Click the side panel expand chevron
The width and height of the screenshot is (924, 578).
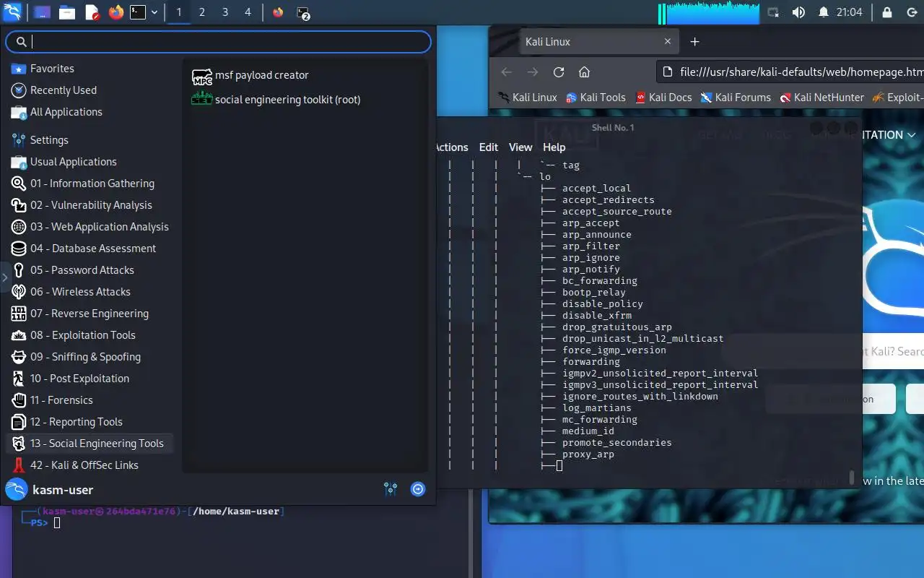pos(5,277)
